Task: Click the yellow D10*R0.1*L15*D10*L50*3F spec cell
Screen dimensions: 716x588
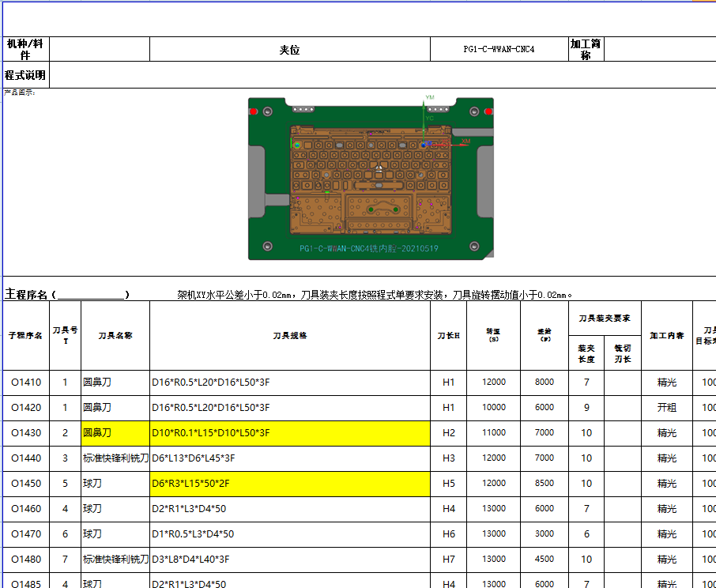Action: (x=288, y=433)
